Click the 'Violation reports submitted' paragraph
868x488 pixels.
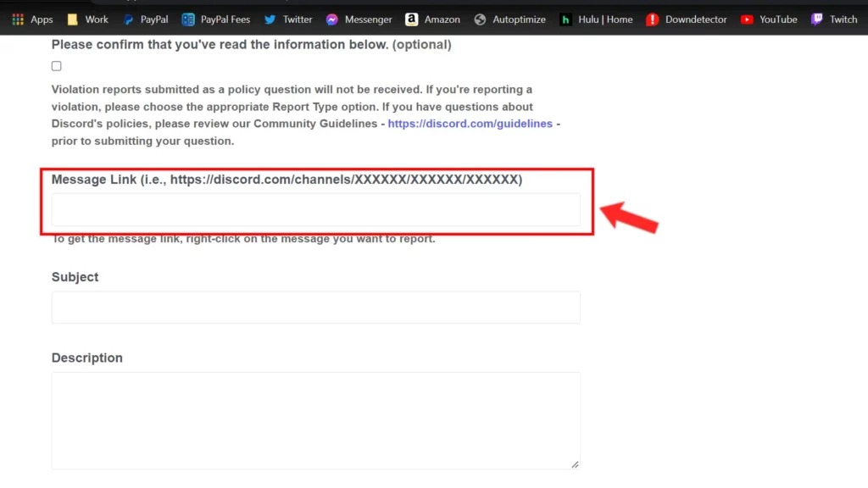tap(305, 115)
